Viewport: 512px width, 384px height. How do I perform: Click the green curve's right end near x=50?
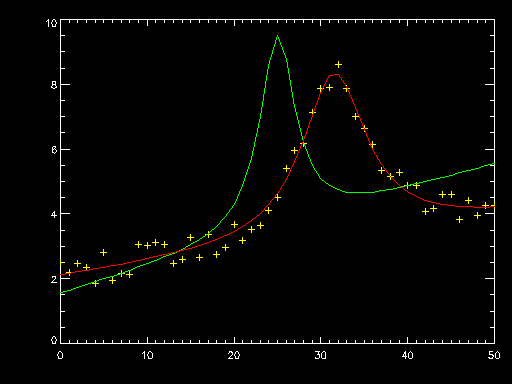493,164
